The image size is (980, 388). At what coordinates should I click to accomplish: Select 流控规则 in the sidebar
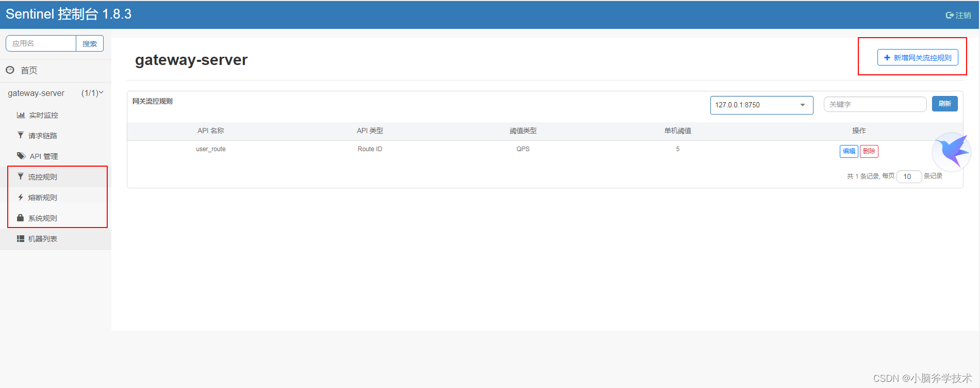tap(42, 177)
